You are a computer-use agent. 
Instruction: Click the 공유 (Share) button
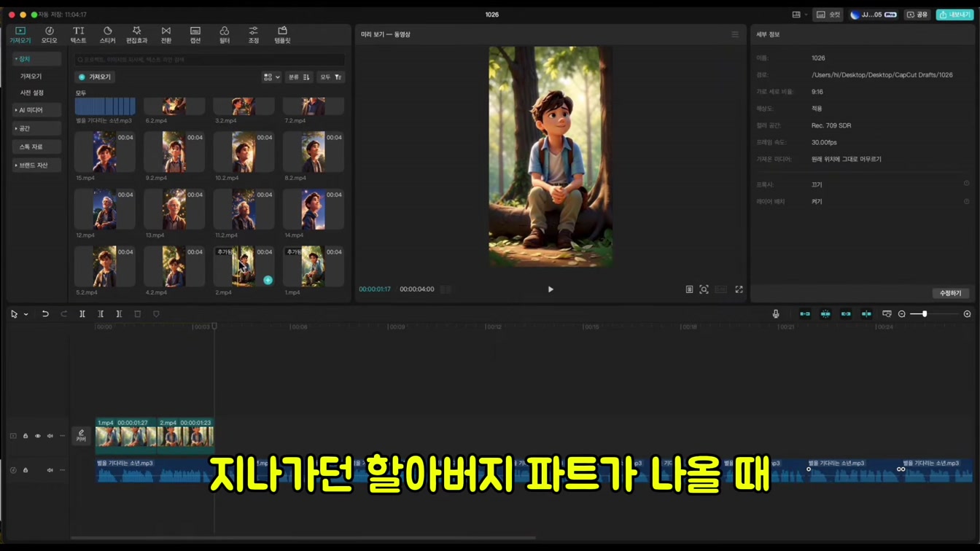point(917,15)
